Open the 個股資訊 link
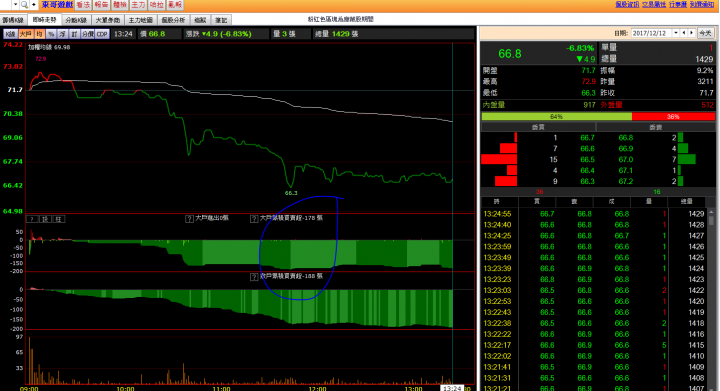720x391 pixels. 627,4
